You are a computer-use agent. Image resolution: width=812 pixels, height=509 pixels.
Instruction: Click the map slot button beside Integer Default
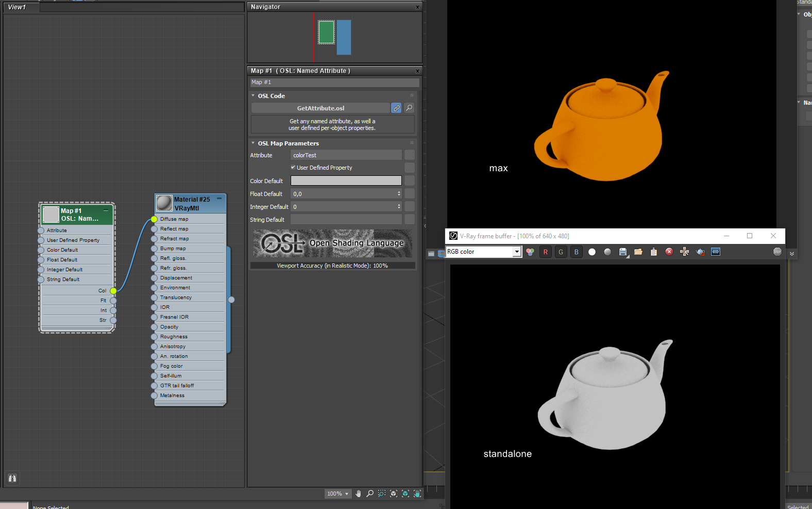410,206
